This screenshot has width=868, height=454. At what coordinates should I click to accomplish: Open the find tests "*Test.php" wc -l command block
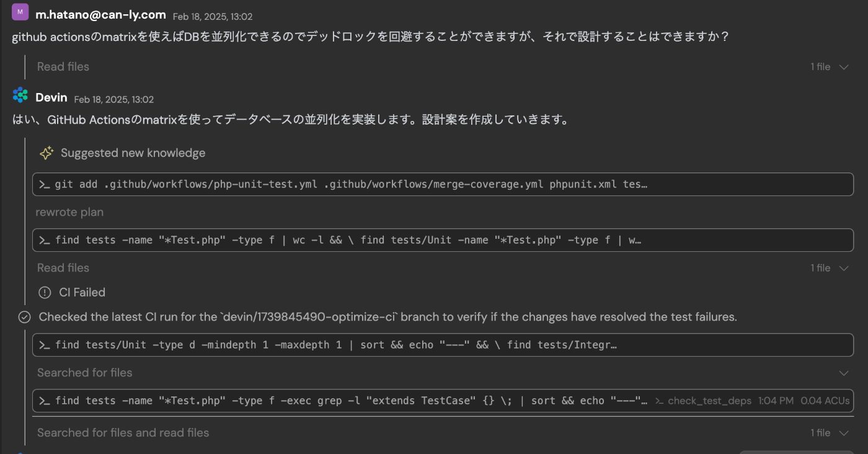click(x=443, y=240)
